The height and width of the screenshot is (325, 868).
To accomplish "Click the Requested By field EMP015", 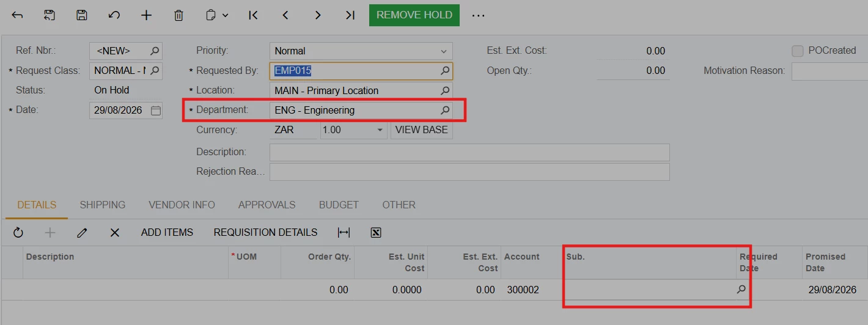I will click(361, 71).
